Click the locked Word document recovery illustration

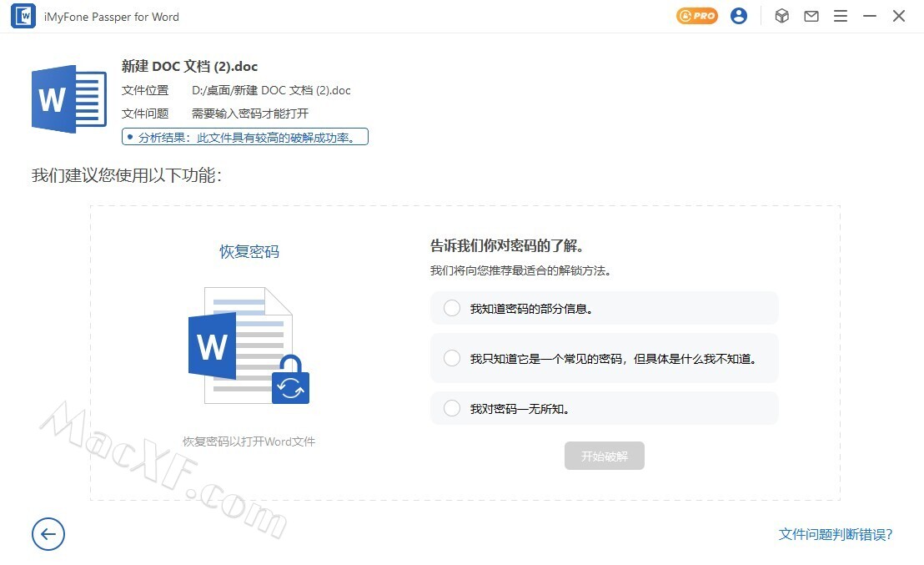click(249, 346)
